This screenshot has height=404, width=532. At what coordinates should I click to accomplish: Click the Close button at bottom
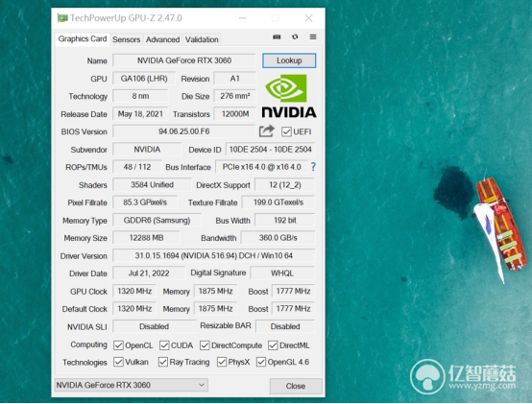click(296, 386)
